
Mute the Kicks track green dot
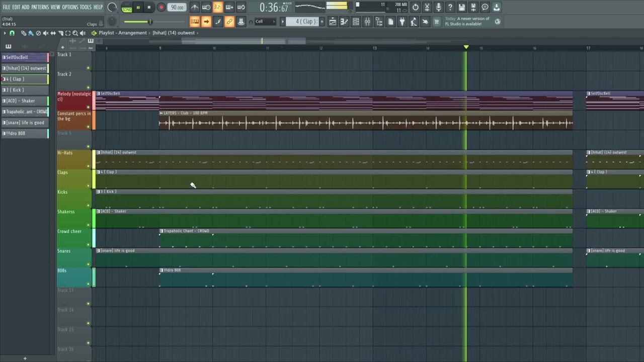[88, 206]
